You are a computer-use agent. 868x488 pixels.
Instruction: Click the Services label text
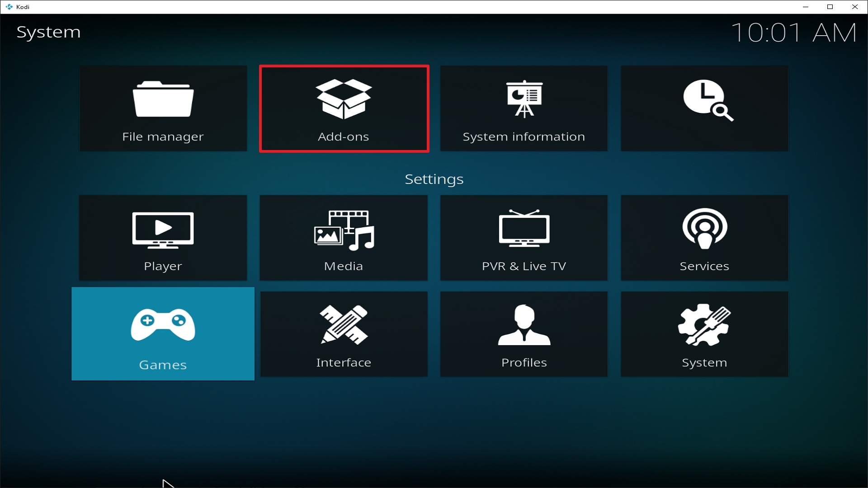(x=704, y=266)
